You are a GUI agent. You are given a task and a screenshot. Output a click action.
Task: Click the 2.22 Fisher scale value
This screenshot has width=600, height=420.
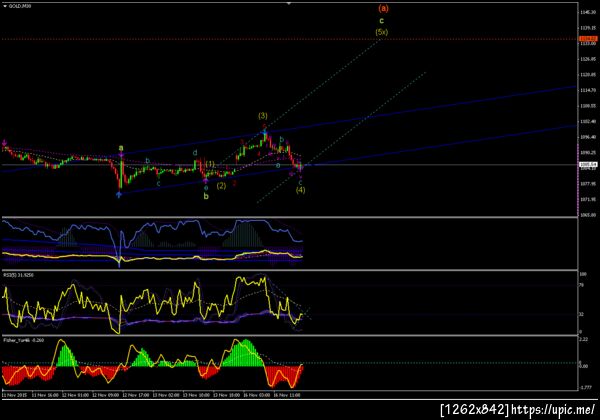584,339
